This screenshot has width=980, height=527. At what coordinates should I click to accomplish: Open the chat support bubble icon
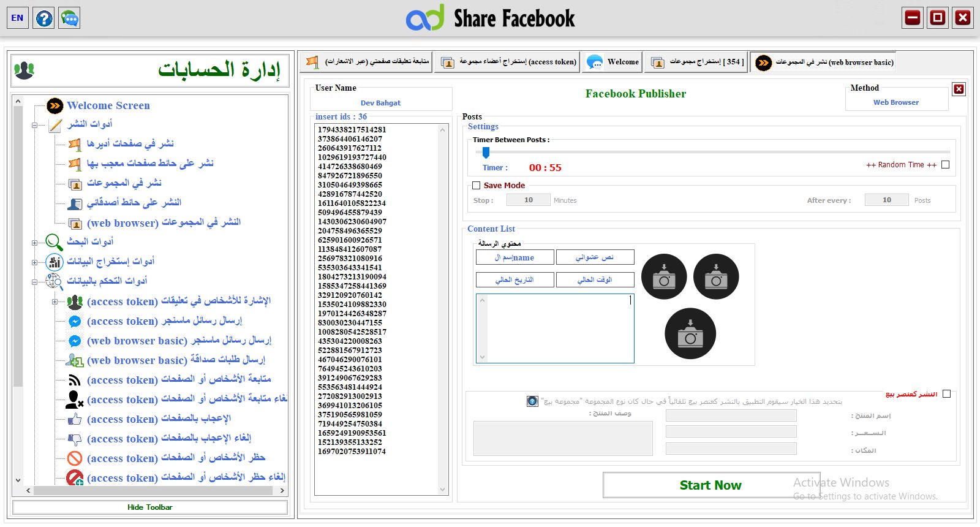[70, 18]
